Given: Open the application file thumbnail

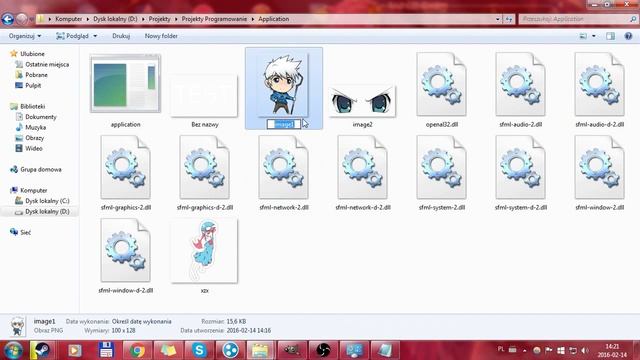Looking at the screenshot, I should click(x=125, y=83).
